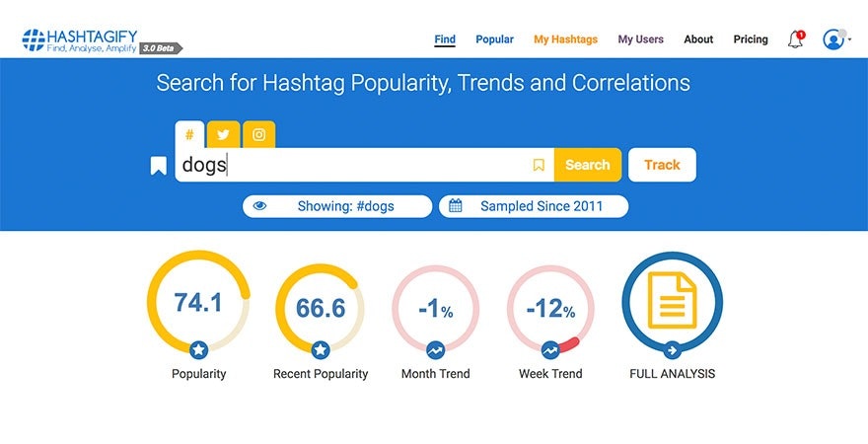Click the star badge under Recent Popularity
This screenshot has height=444, width=868.
tap(321, 349)
